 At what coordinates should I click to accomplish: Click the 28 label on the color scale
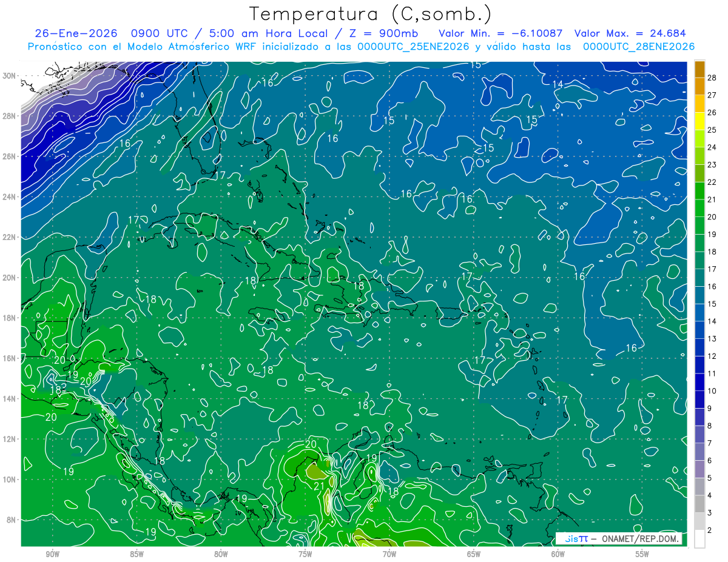point(712,78)
